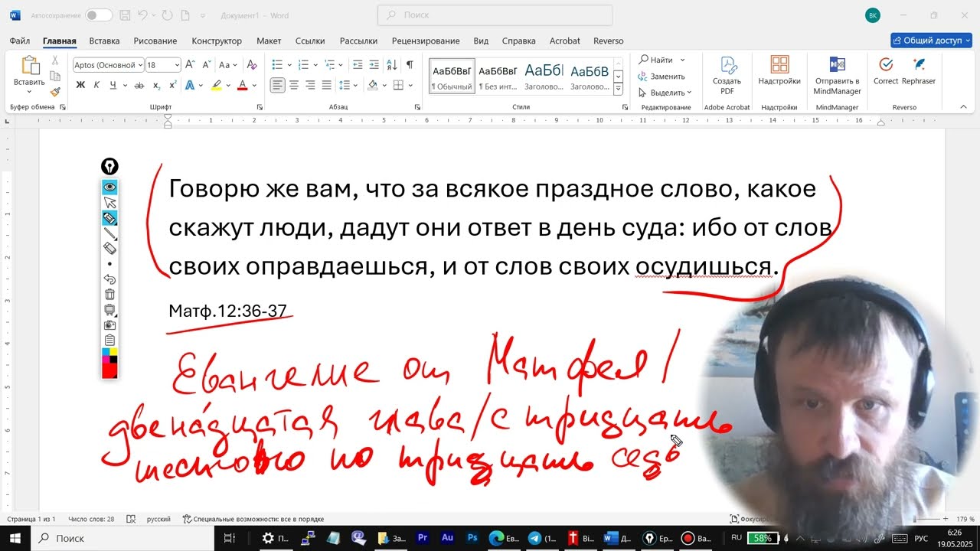Run the Reverso Correct tool

[886, 70]
